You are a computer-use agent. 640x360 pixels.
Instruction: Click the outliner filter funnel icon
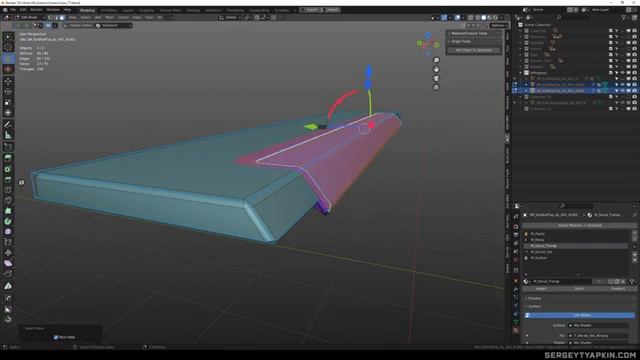tap(624, 18)
